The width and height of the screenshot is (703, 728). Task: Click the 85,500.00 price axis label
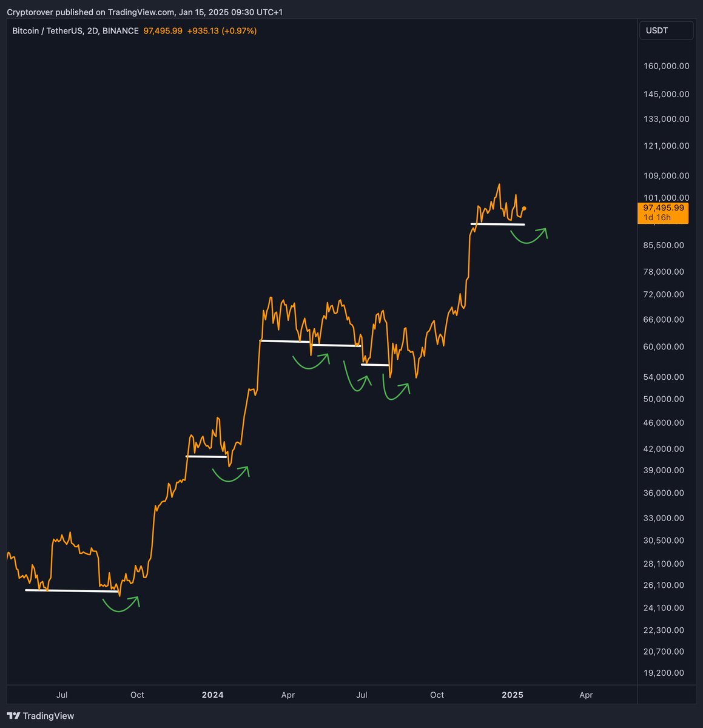[x=664, y=245]
